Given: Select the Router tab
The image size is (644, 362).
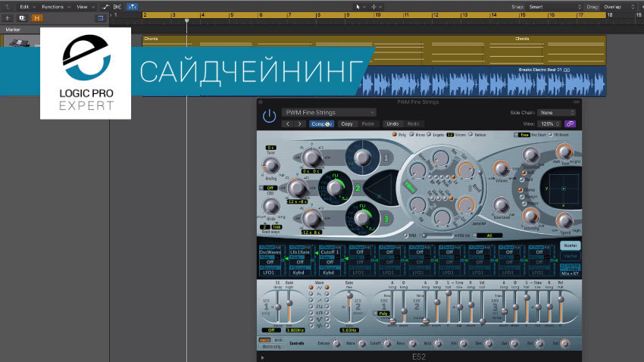Looking at the screenshot, I should click(x=570, y=245).
